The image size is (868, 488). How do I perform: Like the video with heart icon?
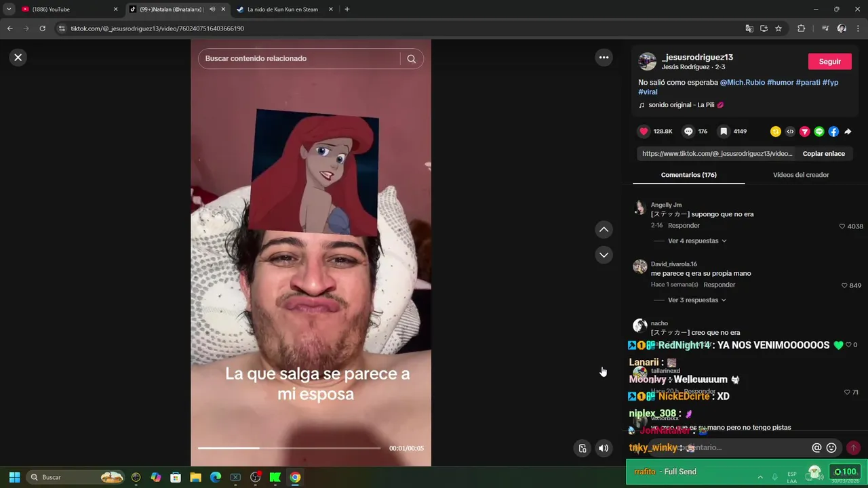click(x=644, y=131)
